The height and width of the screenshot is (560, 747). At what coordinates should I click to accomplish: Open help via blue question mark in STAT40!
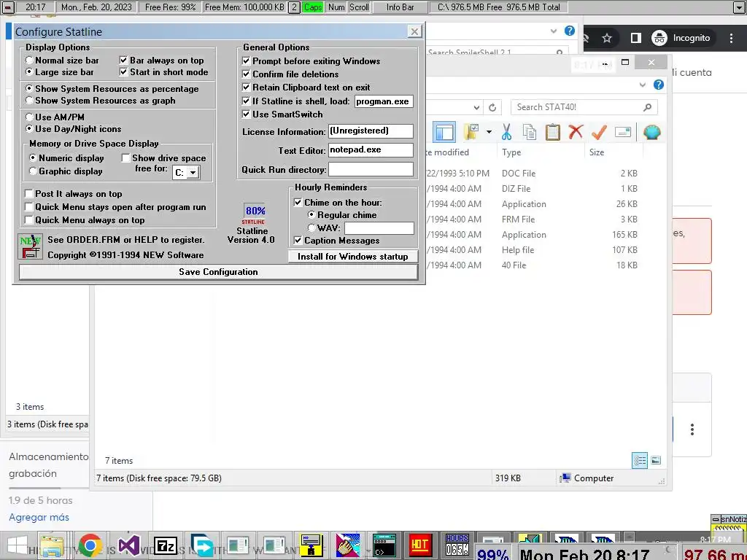click(x=659, y=85)
